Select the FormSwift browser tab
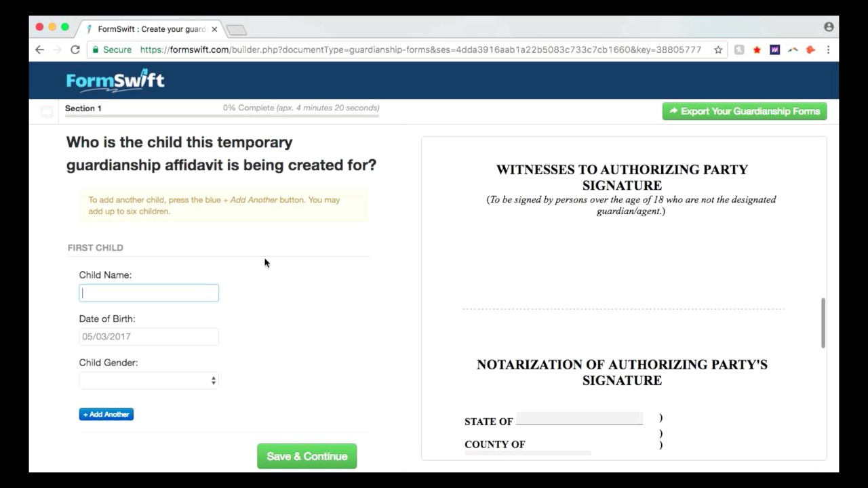The image size is (868, 488). click(x=149, y=29)
